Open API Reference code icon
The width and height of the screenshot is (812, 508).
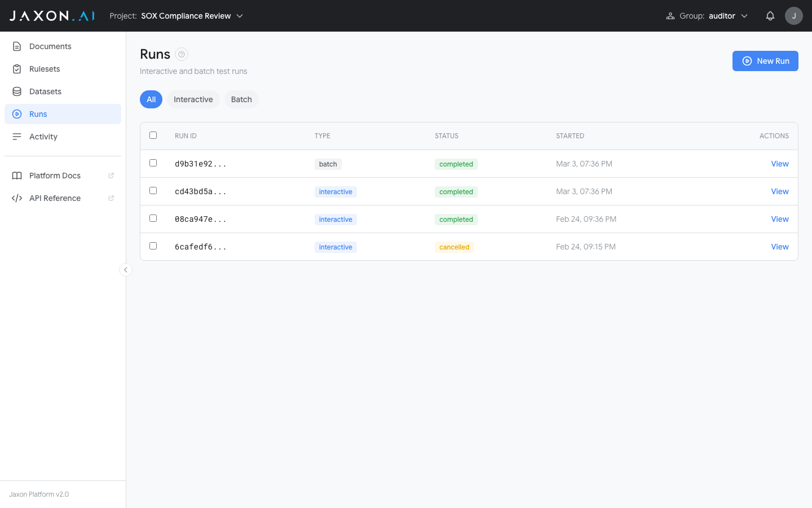(17, 198)
